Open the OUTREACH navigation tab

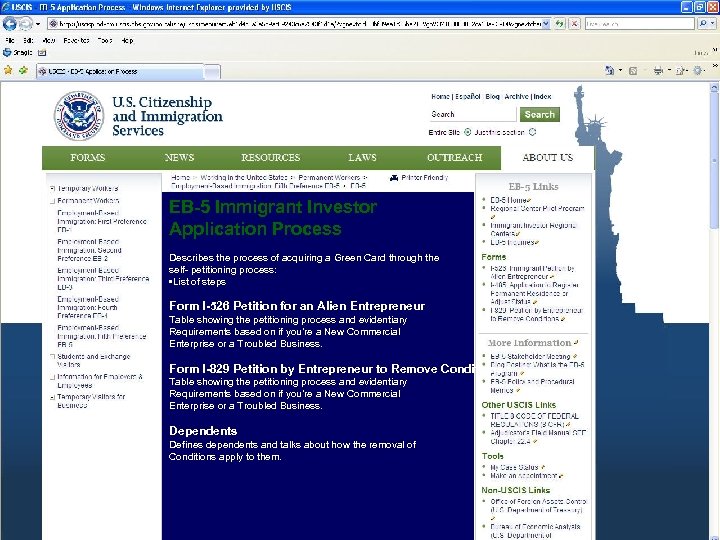[x=455, y=158]
